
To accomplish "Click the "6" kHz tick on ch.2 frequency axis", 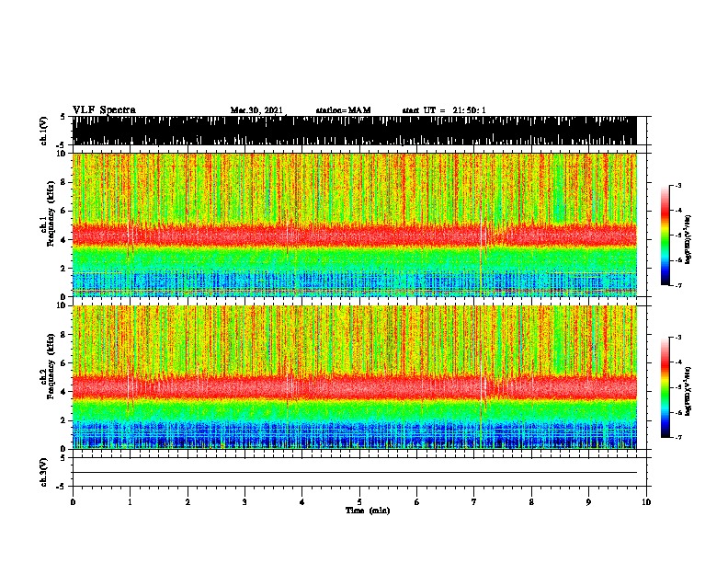I will pos(64,363).
